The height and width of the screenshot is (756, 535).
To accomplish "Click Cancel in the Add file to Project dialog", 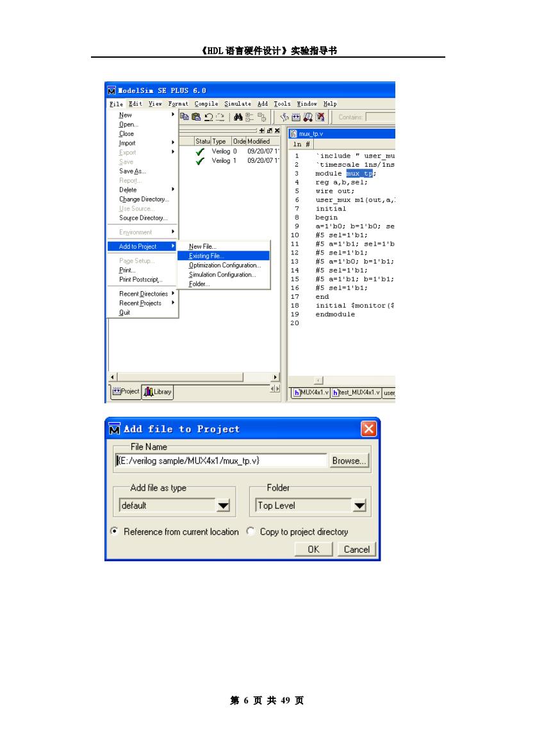I will coord(356,549).
